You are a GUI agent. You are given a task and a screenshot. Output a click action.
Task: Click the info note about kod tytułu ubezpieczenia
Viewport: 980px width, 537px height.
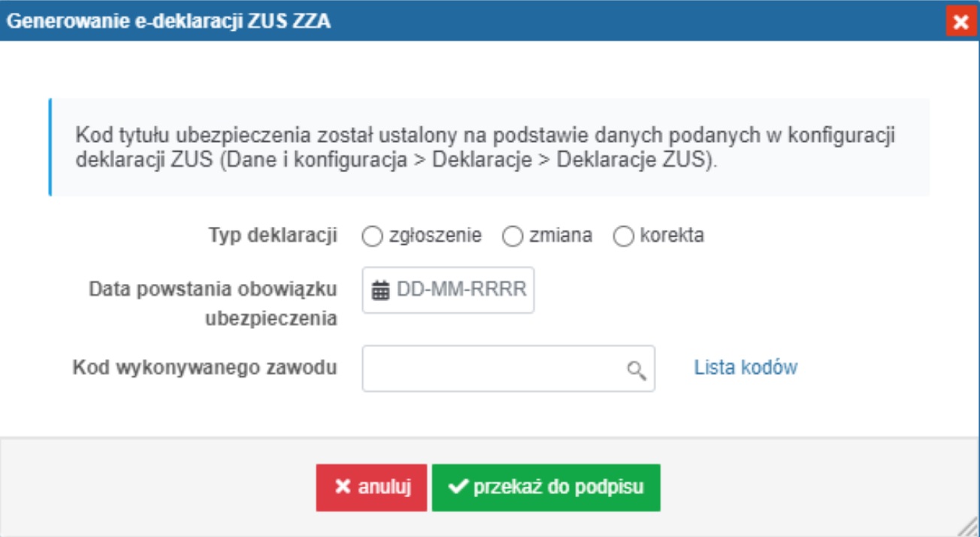coord(489,148)
